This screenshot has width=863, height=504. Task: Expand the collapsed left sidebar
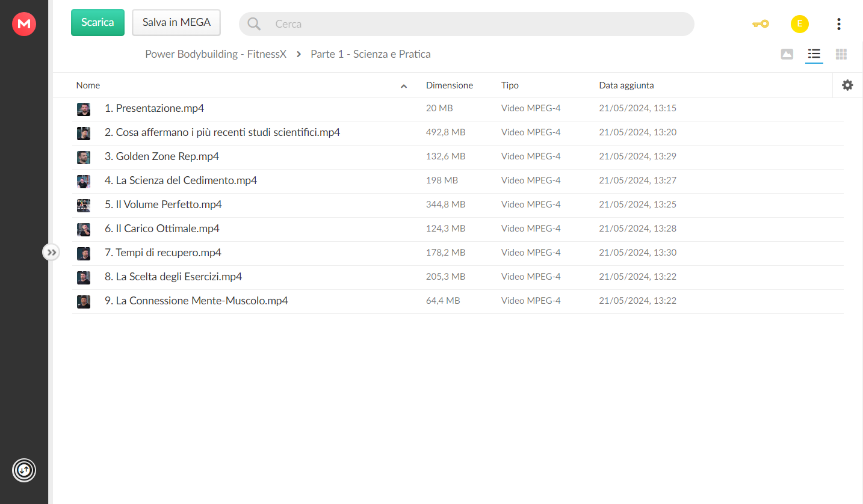tap(52, 253)
